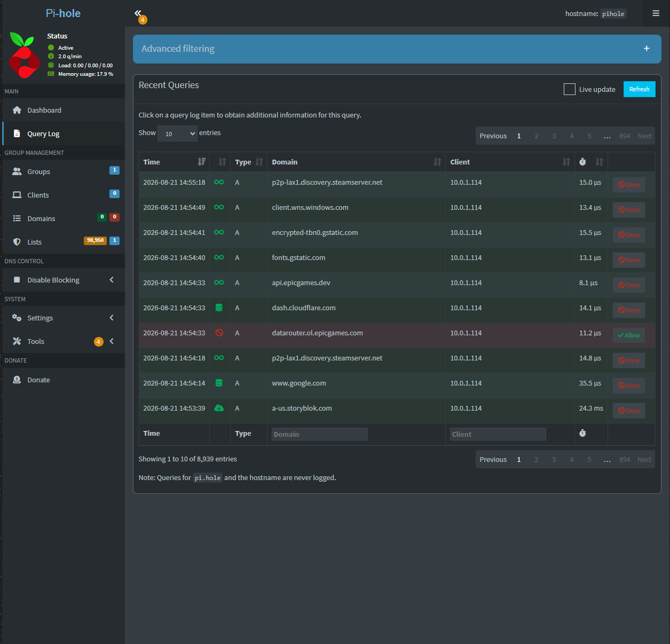Sort the table by Domain column
Image resolution: width=670 pixels, height=644 pixels.
(356, 162)
